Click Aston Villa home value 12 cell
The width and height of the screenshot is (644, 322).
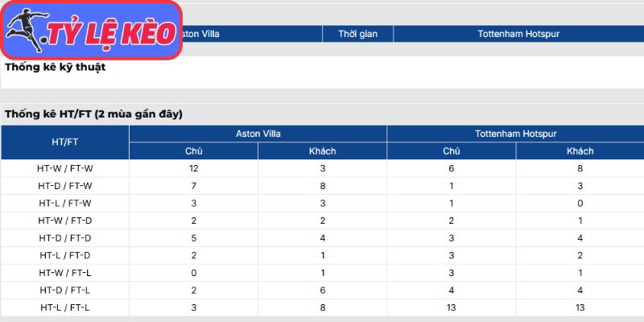point(193,168)
